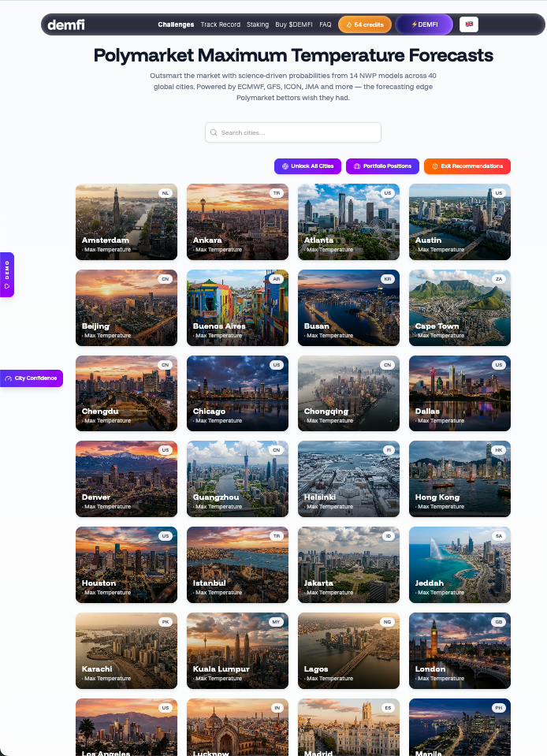This screenshot has width=547, height=756.
Task: Click the 54 credits button
Action: 365,24
